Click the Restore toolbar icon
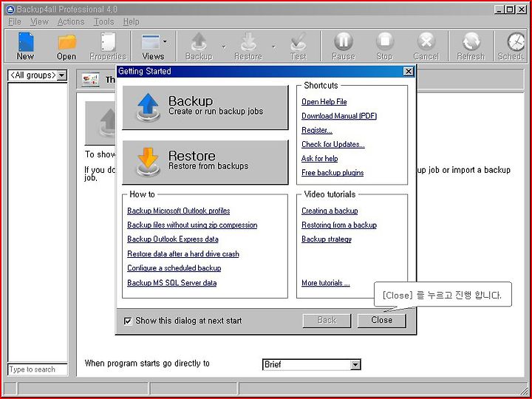Image resolution: width=532 pixels, height=399 pixels. pyautogui.click(x=248, y=42)
